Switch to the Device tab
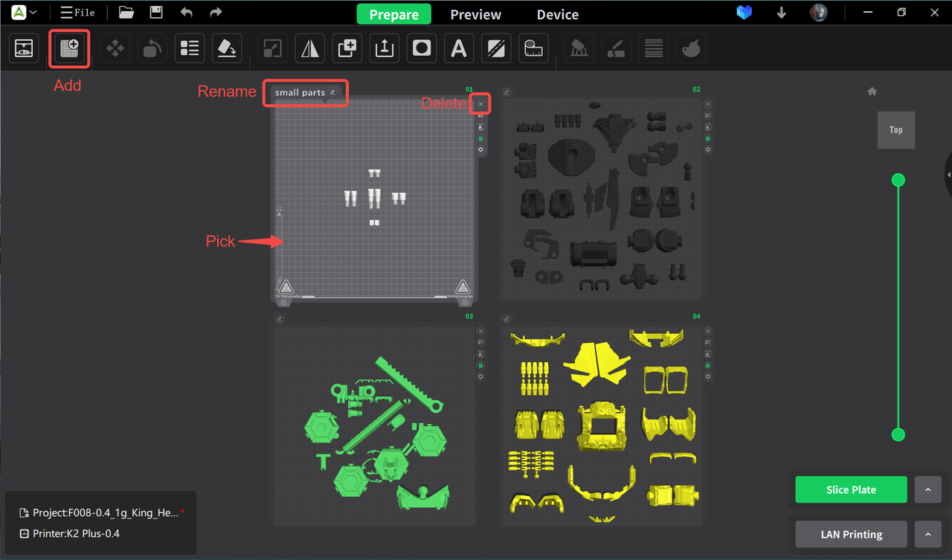The image size is (952, 560). (558, 14)
